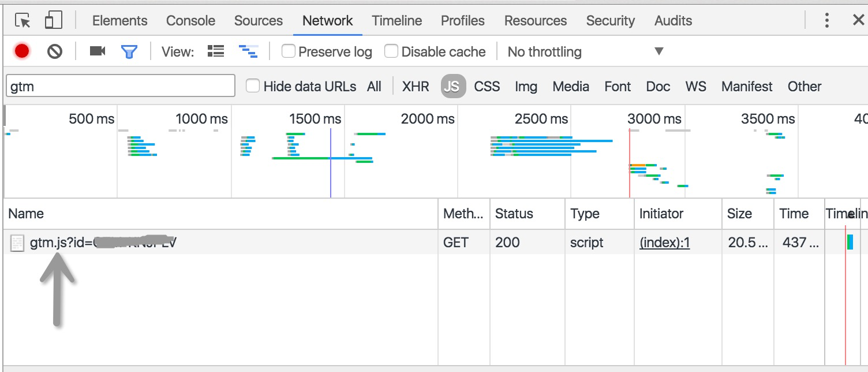868x372 pixels.
Task: Click the inspect element cursor icon
Action: pyautogui.click(x=23, y=21)
